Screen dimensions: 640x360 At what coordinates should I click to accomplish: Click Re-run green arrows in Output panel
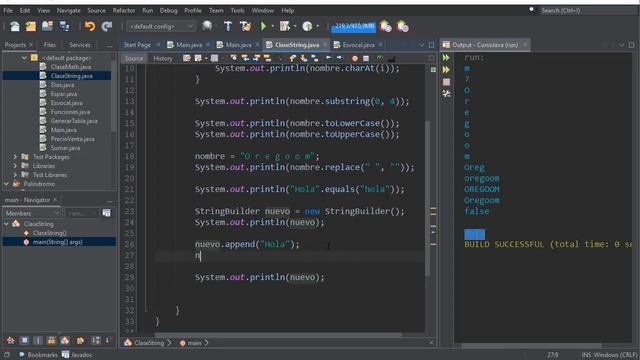446,58
